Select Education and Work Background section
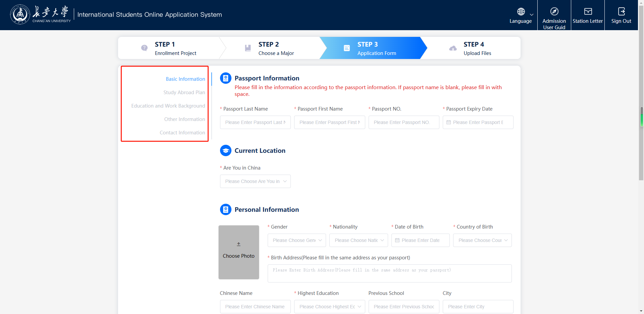 tap(168, 106)
